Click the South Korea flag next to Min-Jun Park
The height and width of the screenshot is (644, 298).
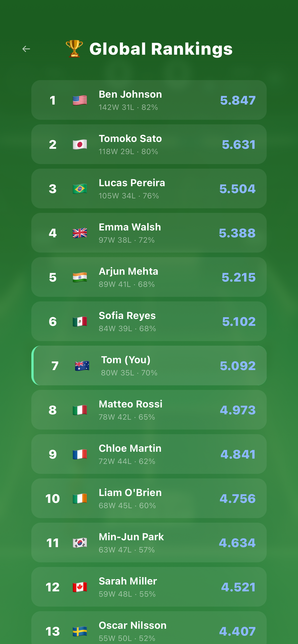[80, 543]
